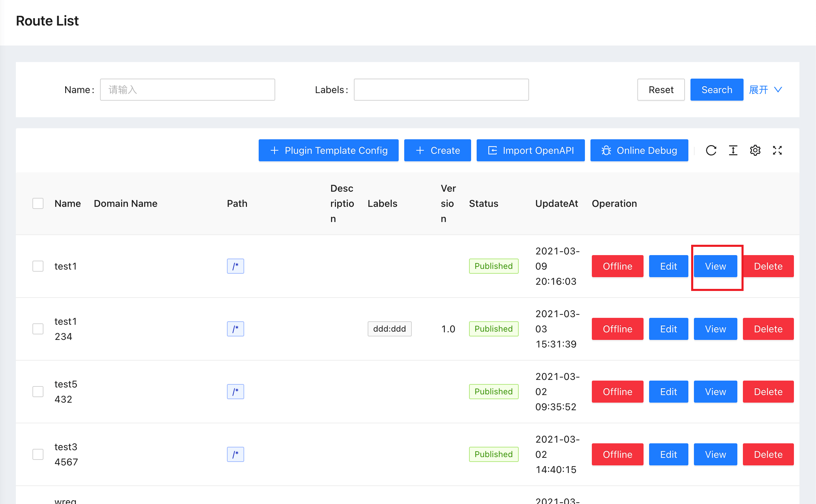Click the /* path tag of test5 432
This screenshot has height=504, width=816.
coord(235,392)
